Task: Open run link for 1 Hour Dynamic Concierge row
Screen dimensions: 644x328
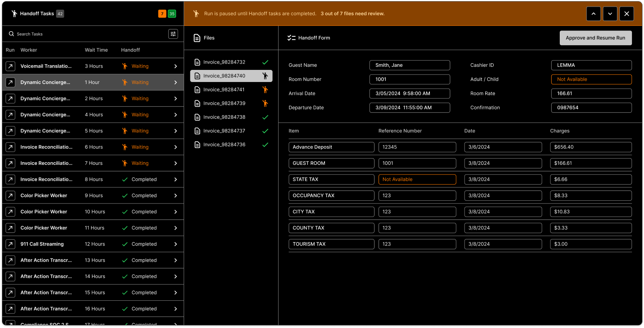Action: pos(11,82)
